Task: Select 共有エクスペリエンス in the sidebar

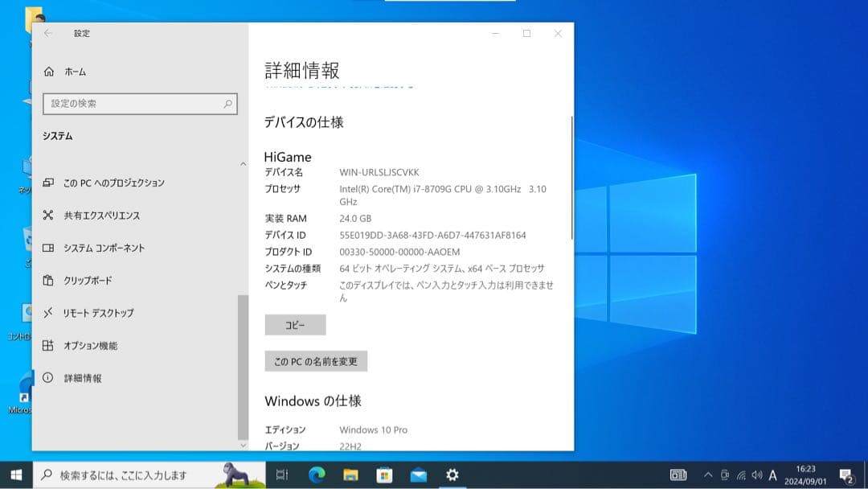Action: (100, 215)
